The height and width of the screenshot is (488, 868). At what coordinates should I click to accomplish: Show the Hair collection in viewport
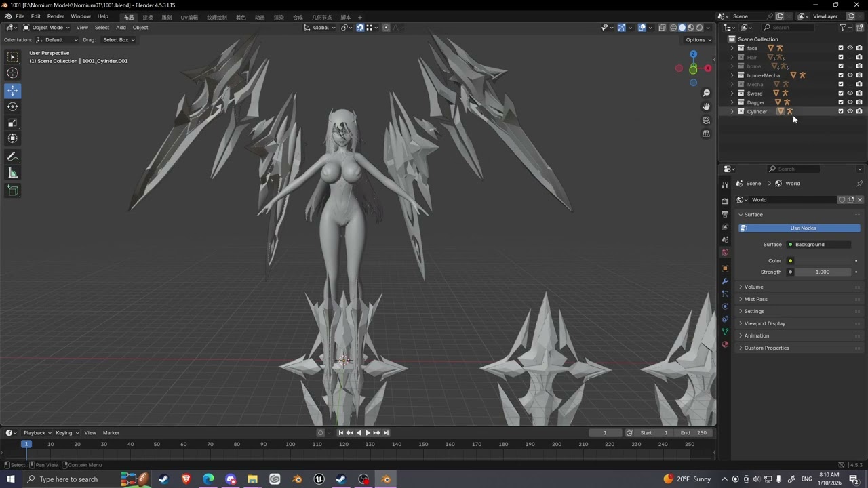click(x=850, y=58)
